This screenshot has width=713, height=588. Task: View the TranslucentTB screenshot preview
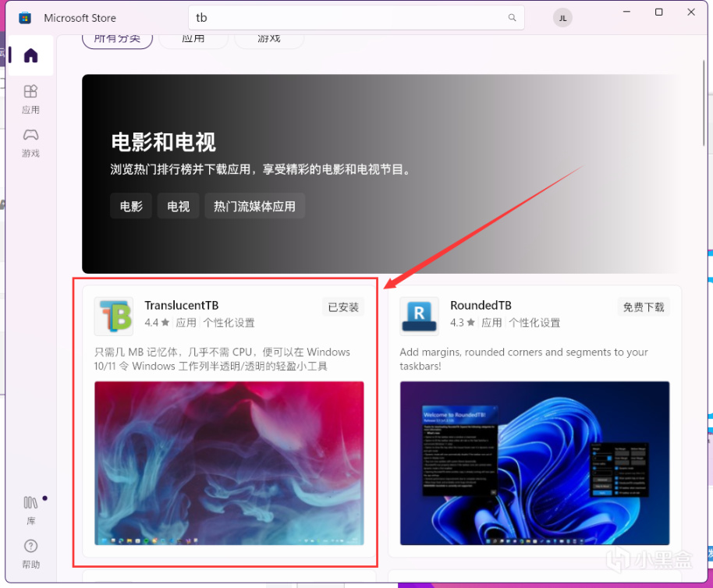(x=229, y=463)
